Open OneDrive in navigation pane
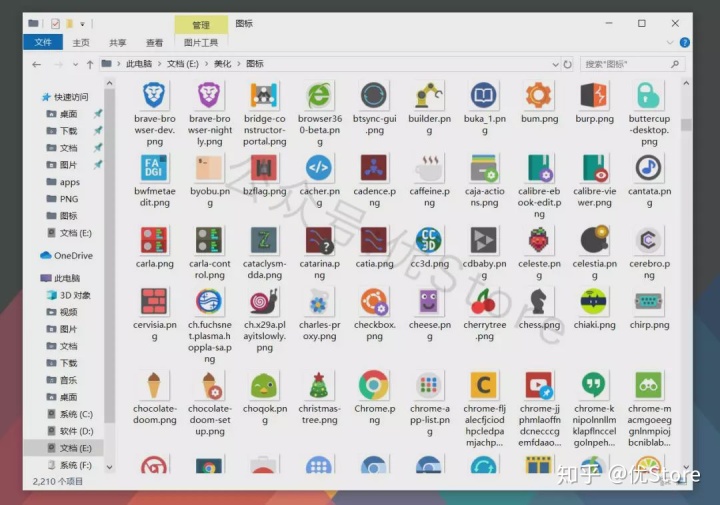Screen dimensions: 720x505 73,255
